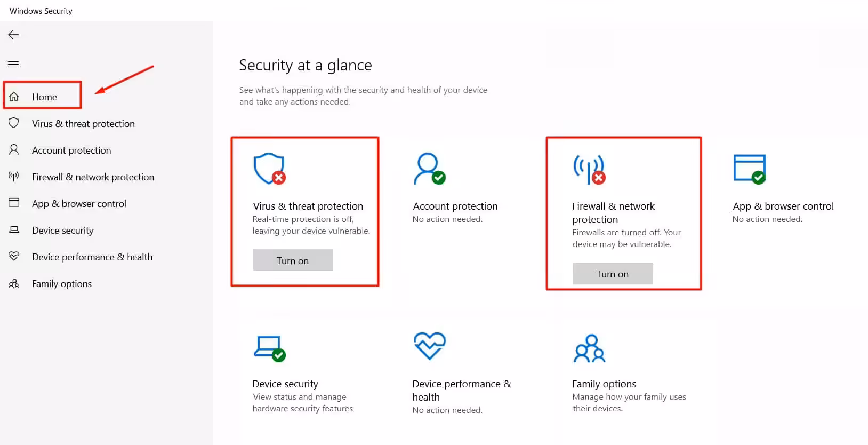Click the shield icon with red error badge
868x445 pixels.
(269, 169)
